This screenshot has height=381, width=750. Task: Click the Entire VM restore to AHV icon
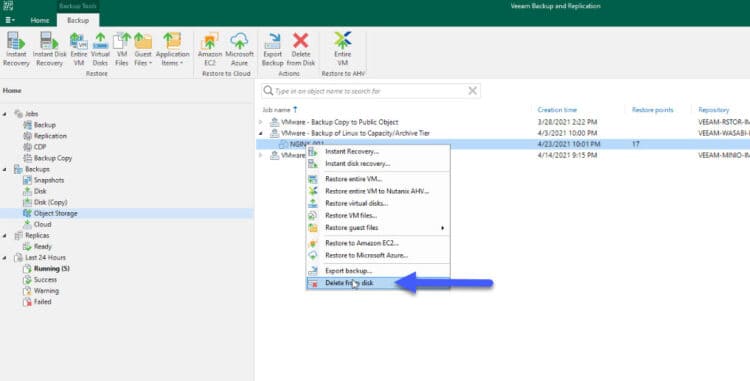[342, 49]
